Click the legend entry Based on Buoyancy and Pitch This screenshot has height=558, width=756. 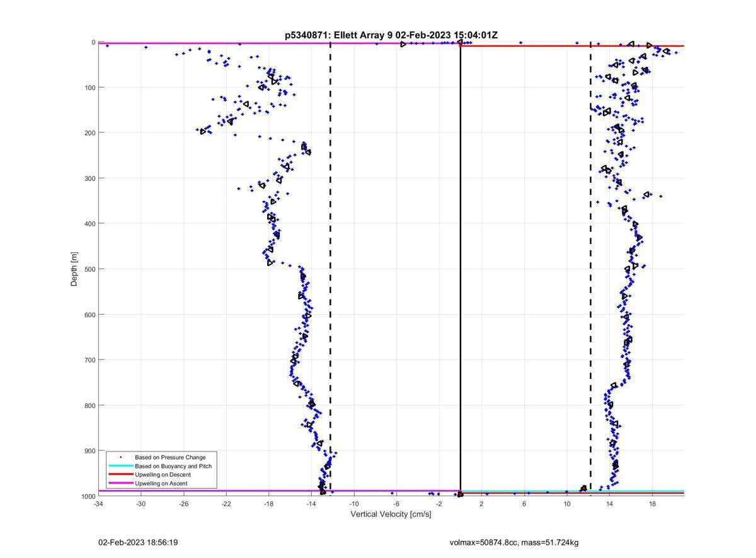173,466
